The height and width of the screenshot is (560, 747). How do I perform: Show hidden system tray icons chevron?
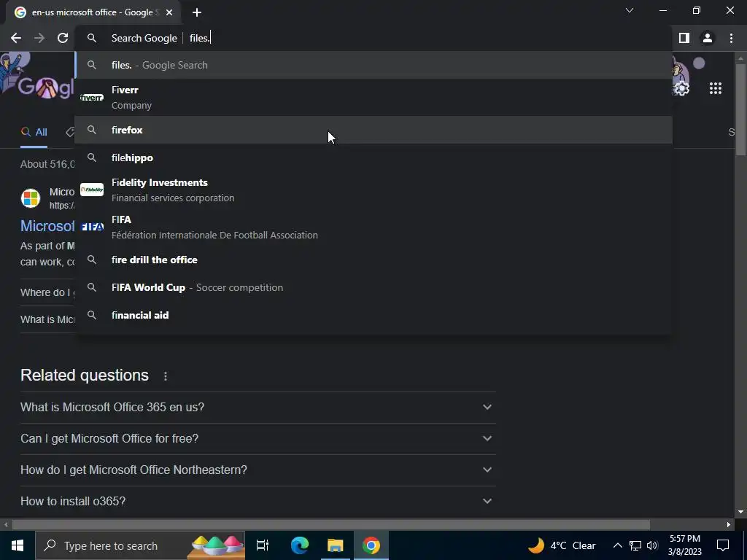click(x=617, y=545)
